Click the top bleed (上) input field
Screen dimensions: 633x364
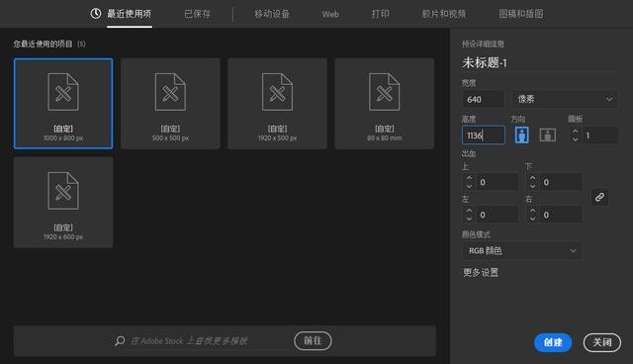[x=497, y=182]
